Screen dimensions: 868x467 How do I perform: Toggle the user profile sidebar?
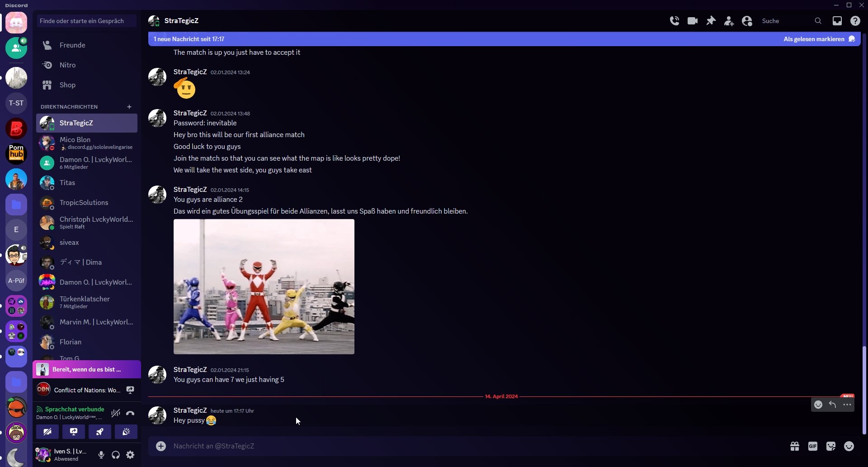(x=747, y=21)
